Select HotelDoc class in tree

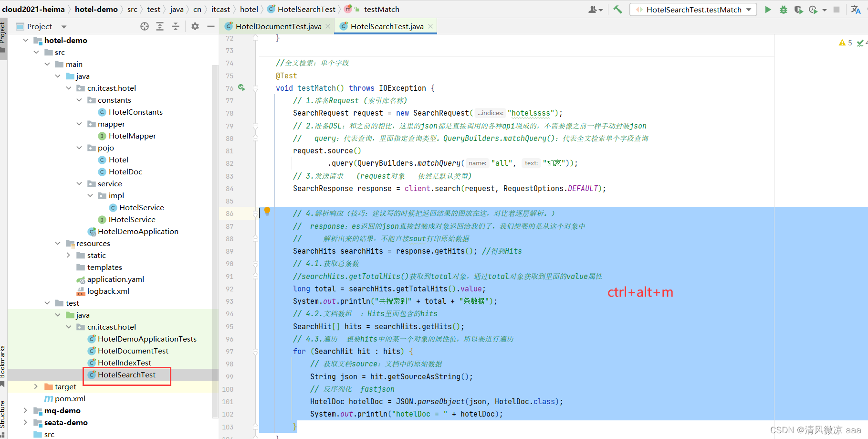[x=120, y=171]
